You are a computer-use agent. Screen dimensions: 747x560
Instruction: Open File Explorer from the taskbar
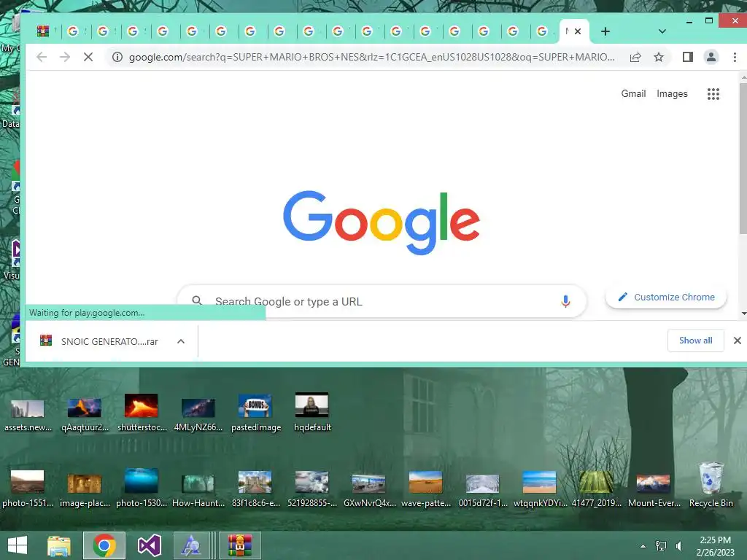click(59, 545)
